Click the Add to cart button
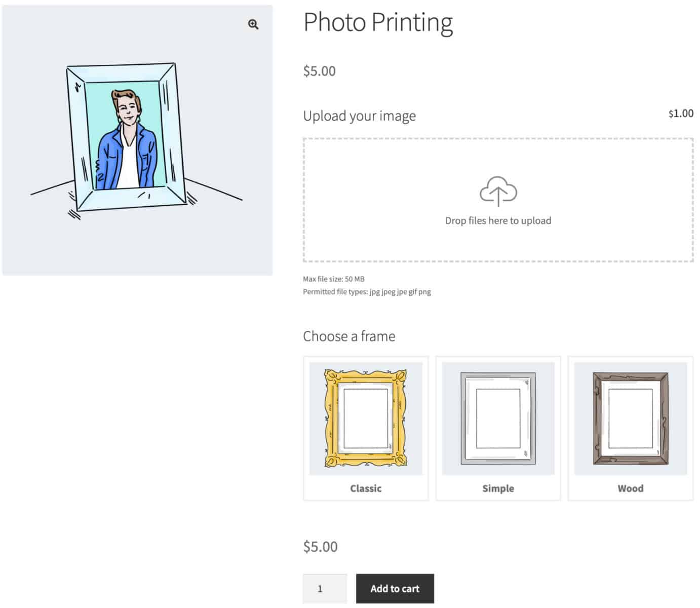The width and height of the screenshot is (700, 608). point(395,588)
